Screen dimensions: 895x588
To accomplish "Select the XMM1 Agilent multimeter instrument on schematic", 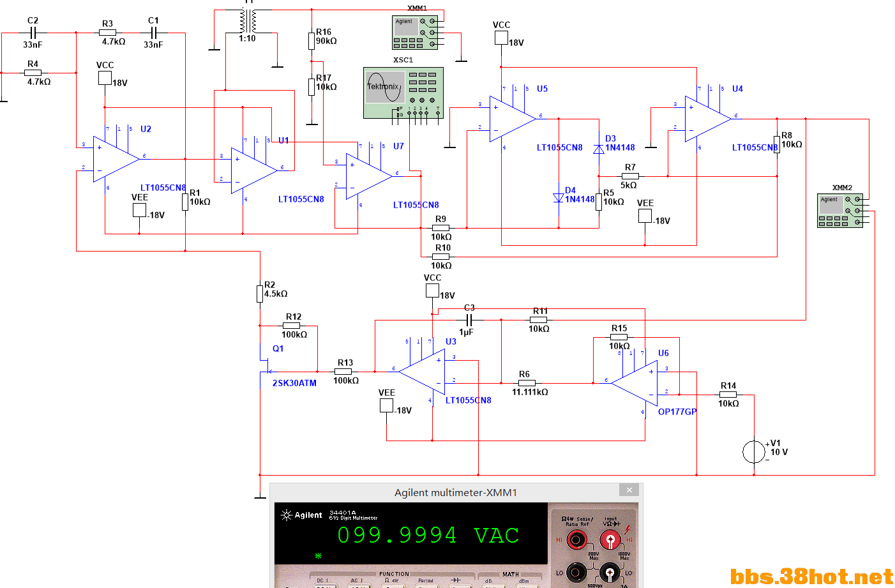I will tap(415, 32).
